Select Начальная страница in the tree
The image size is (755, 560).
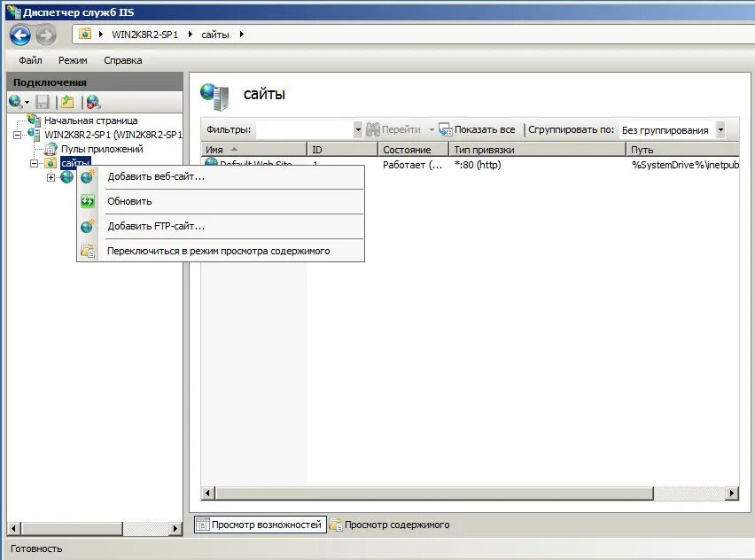pyautogui.click(x=91, y=121)
